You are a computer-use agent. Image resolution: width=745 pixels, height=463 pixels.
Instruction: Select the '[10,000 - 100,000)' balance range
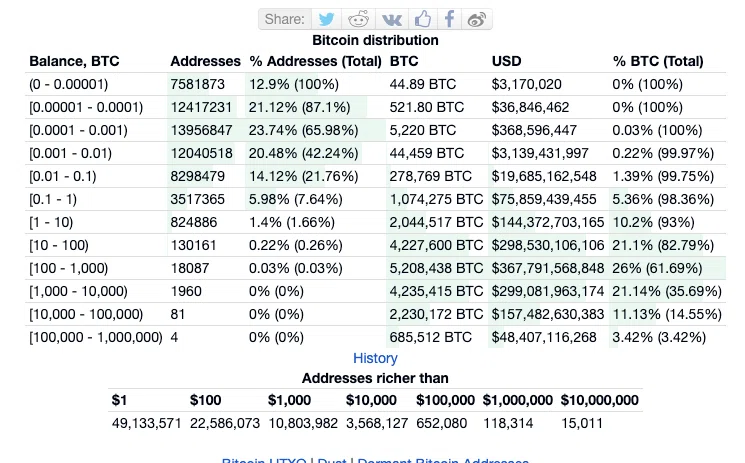(86, 314)
